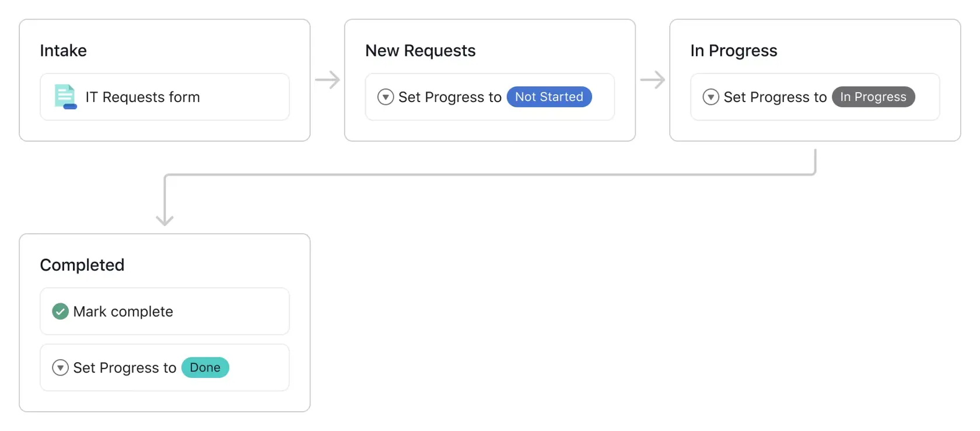Open the Not Started progress dropdown
The width and height of the screenshot is (980, 431).
(x=549, y=97)
